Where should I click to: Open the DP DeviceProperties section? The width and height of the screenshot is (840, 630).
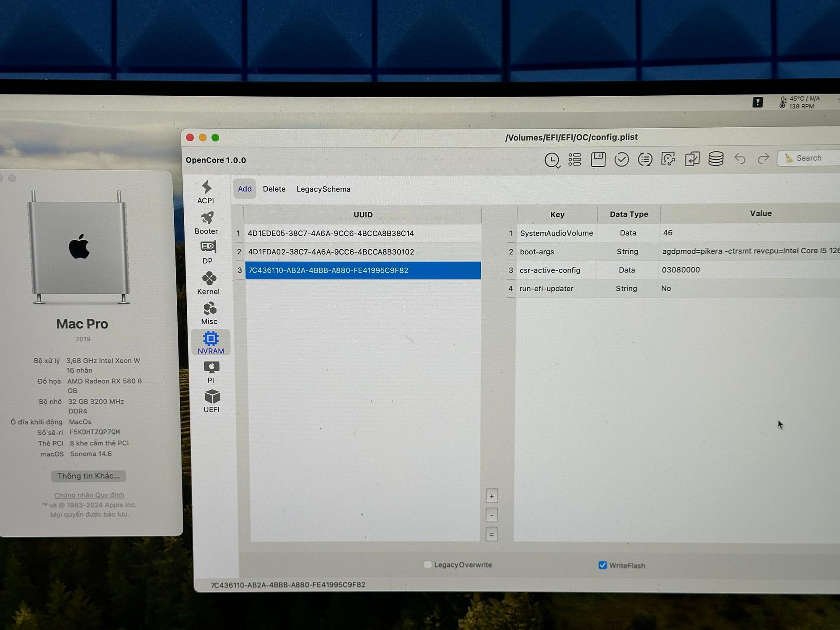[x=208, y=252]
